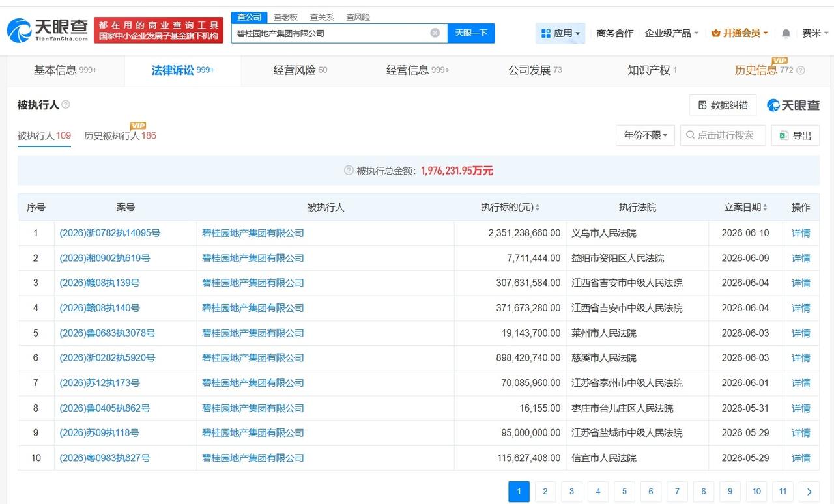Viewport: 834px width, 504px height.
Task: Open 详情 for 信宜市人民法院 row
Action: pyautogui.click(x=801, y=458)
